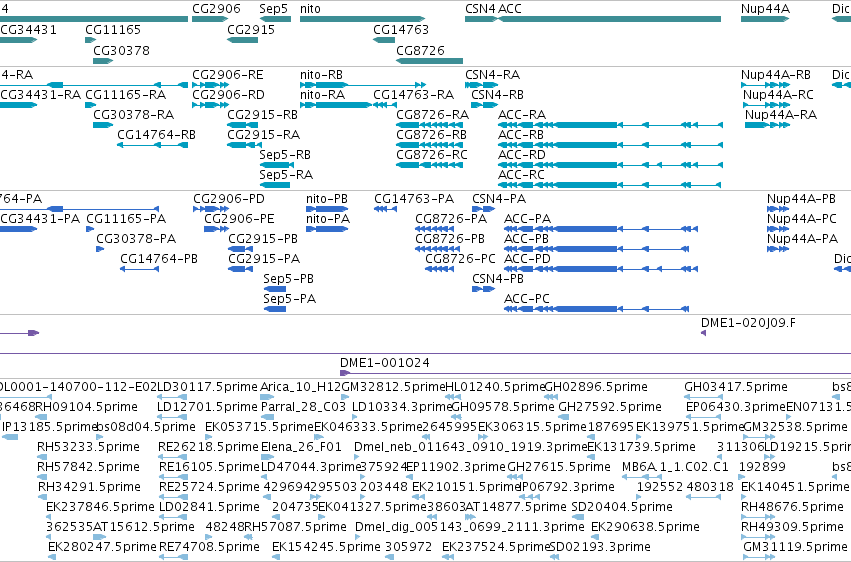Click the EK237846.5prime label
This screenshot has width=851, height=562.
tap(100, 507)
